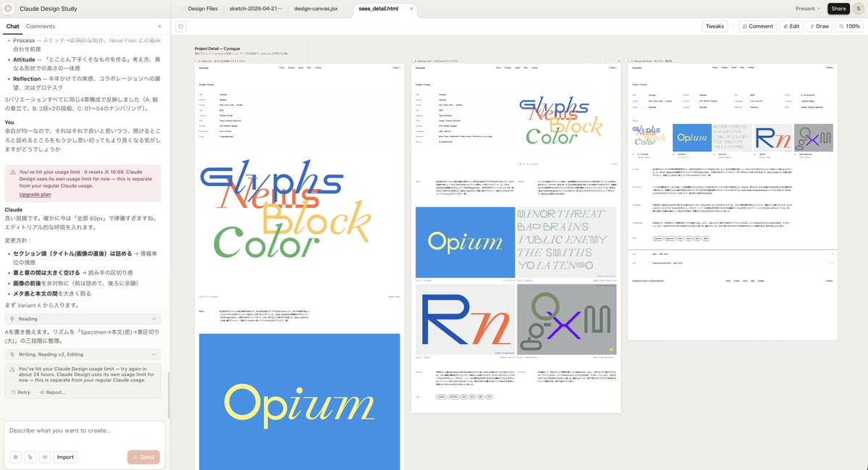868x470 pixels.
Task: Open the Tweaks panel
Action: tap(715, 26)
